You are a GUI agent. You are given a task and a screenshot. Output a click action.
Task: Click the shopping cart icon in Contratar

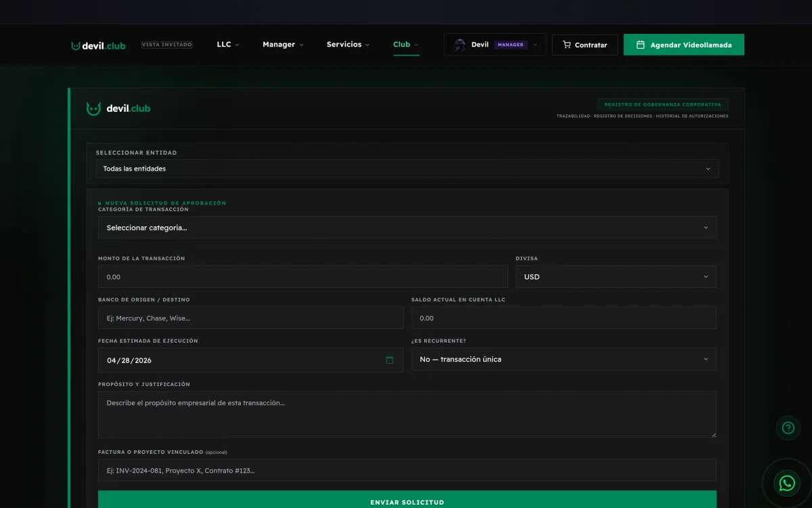point(566,45)
